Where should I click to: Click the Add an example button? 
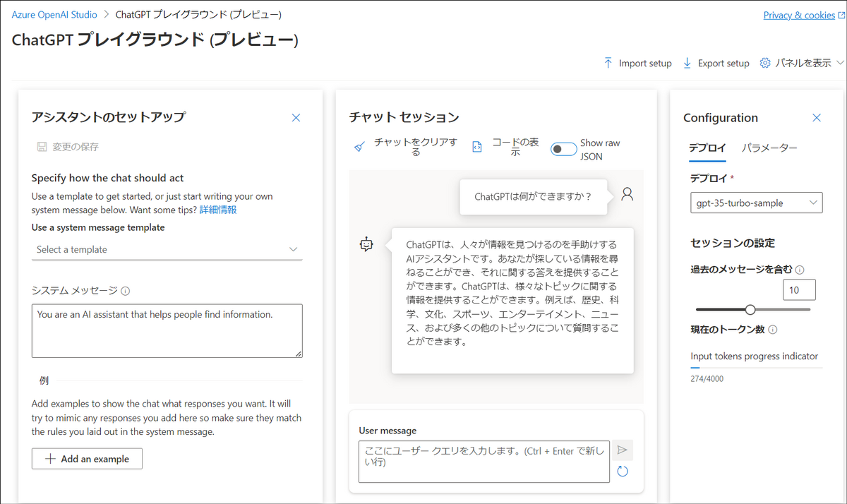(x=87, y=459)
